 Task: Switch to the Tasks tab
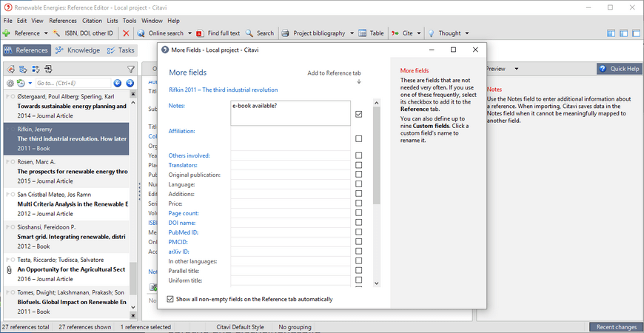click(x=121, y=50)
